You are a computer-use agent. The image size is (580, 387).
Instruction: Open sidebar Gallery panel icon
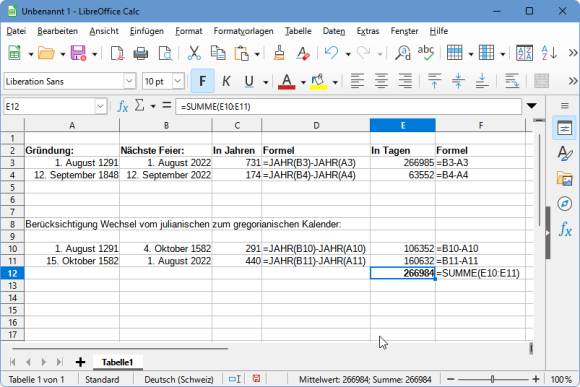tap(564, 179)
